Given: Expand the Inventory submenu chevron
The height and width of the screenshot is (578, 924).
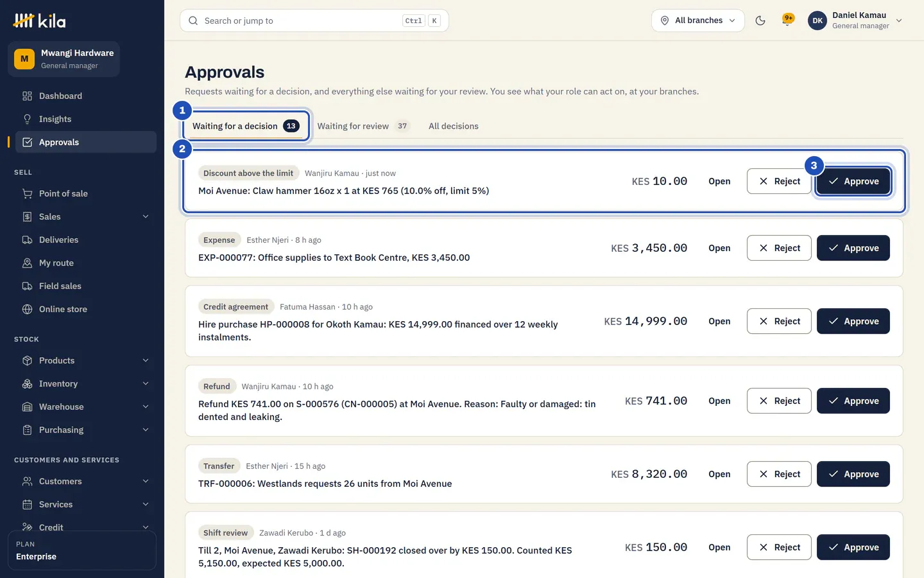Looking at the screenshot, I should tap(146, 383).
